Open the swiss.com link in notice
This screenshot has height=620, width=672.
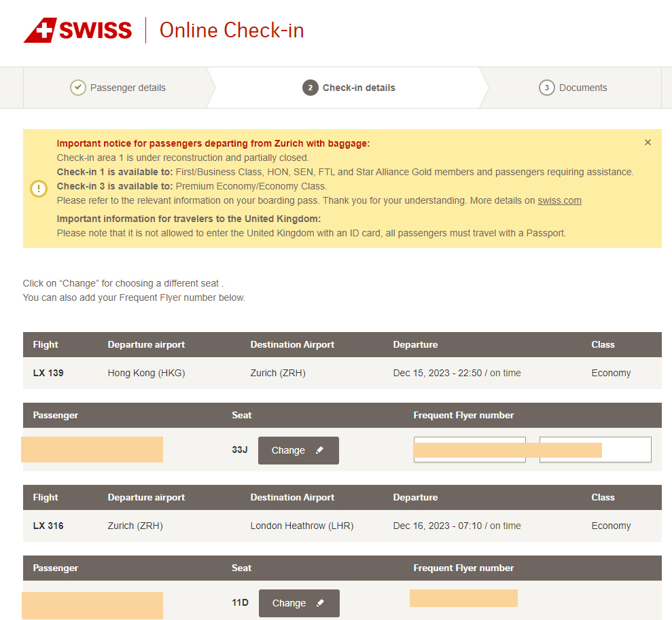tap(559, 200)
